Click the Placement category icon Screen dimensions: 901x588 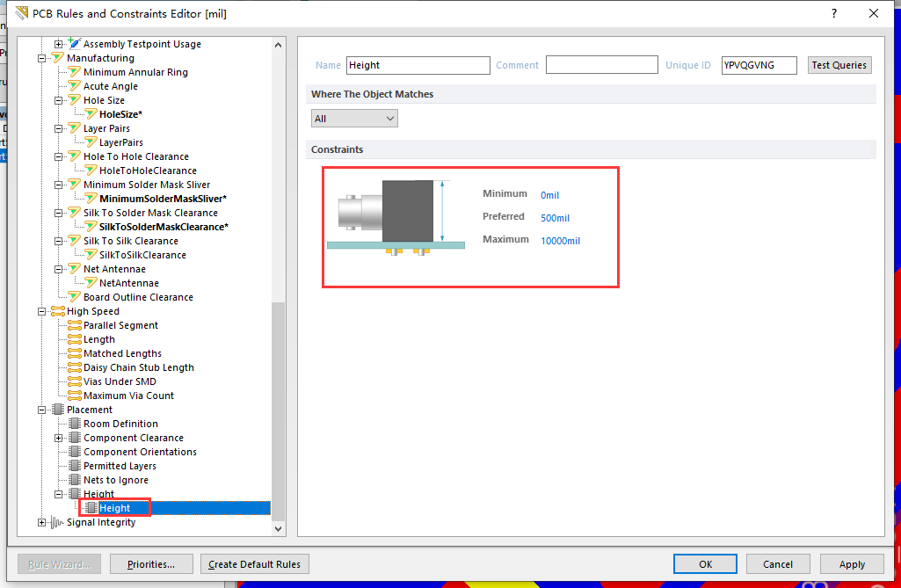point(57,410)
